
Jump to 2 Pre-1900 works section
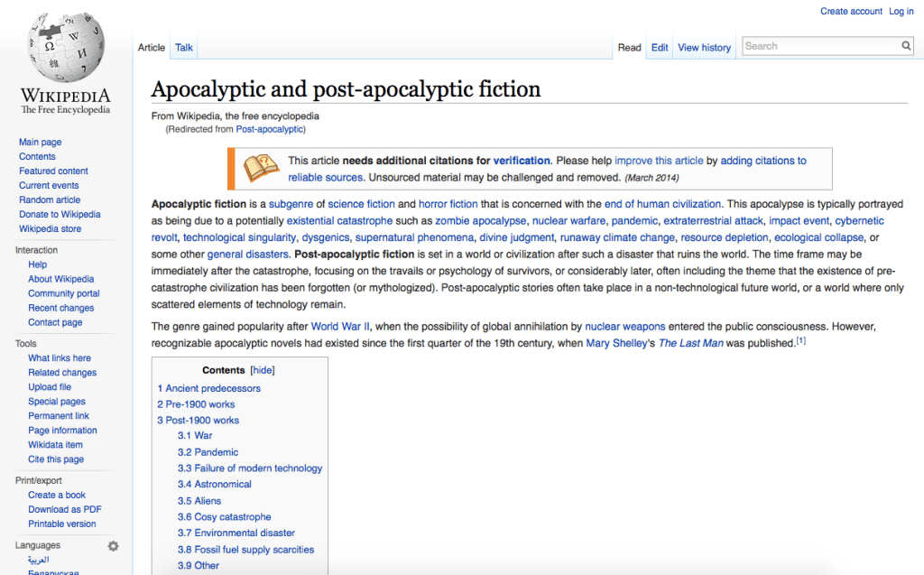pyautogui.click(x=196, y=404)
